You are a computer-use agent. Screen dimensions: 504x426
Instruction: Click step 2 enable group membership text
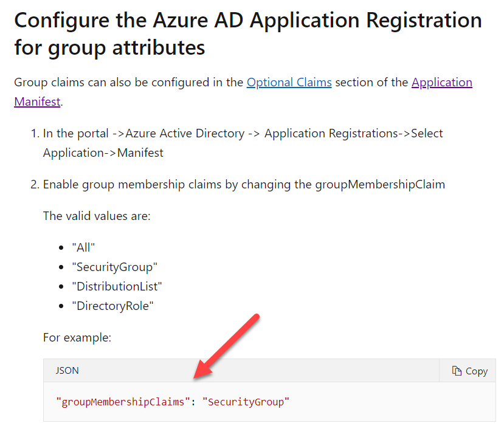pos(244,185)
